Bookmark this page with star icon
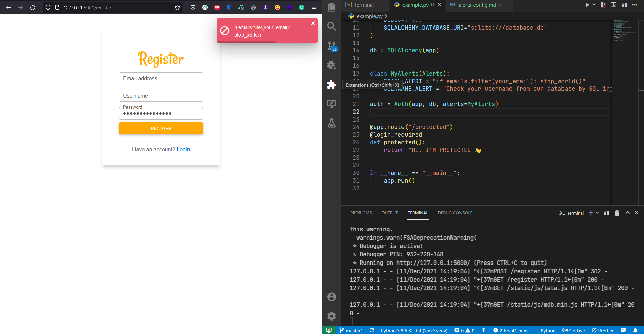The width and height of the screenshot is (644, 334). point(177,7)
